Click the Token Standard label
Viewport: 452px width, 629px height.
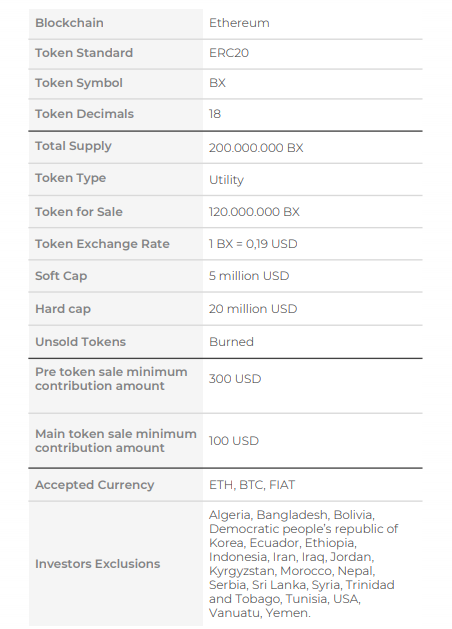84,53
